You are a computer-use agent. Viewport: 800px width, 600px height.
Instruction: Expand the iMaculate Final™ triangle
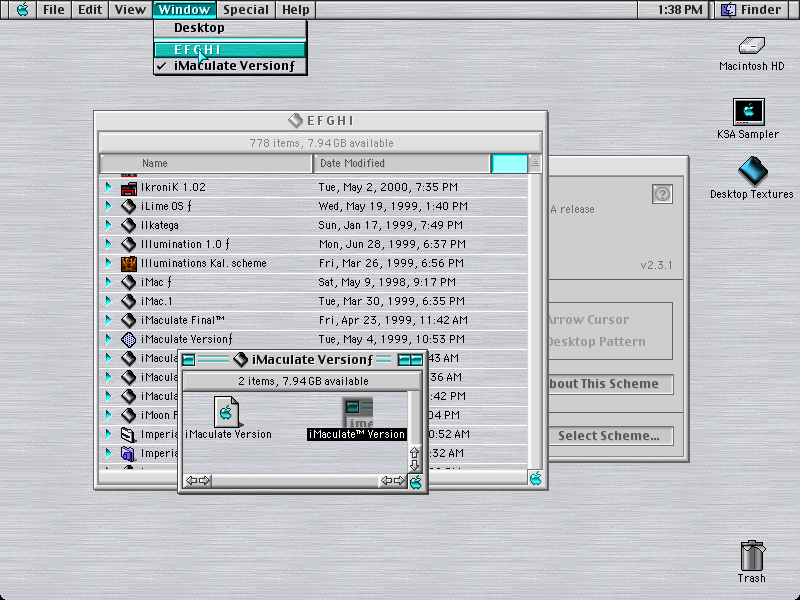108,320
